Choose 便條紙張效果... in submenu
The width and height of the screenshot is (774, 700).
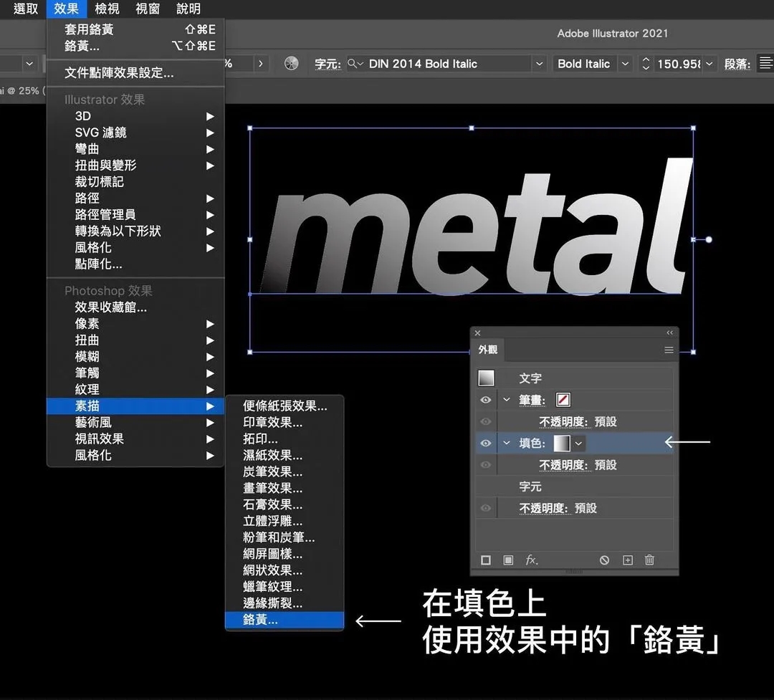tap(285, 406)
